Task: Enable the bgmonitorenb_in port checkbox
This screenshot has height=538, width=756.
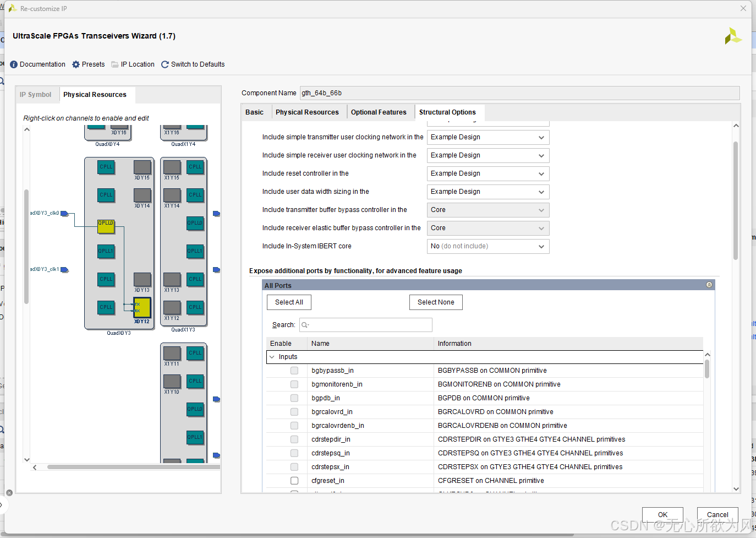Action: tap(294, 384)
